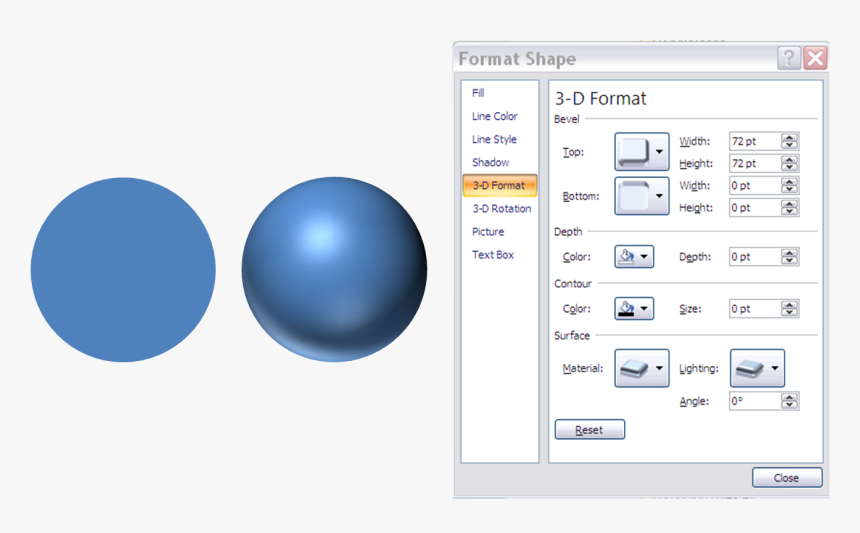The height and width of the screenshot is (533, 860).
Task: Decrease Top bevel Height with down arrow
Action: [790, 167]
